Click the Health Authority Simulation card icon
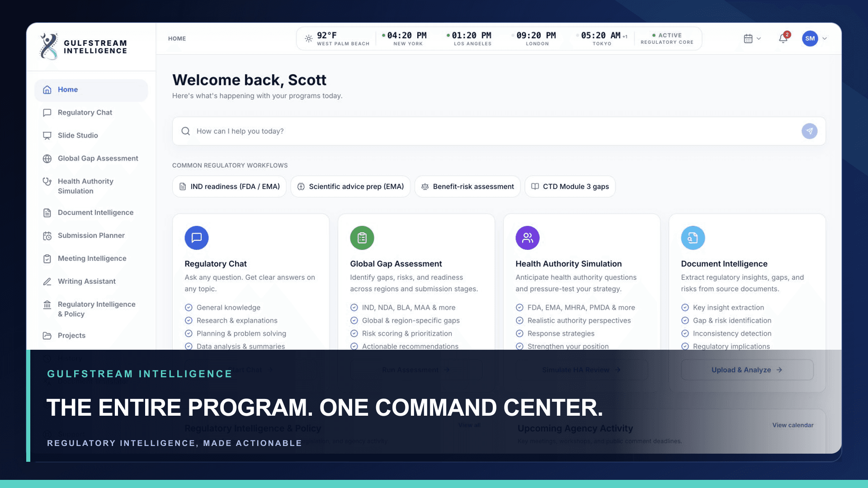868x488 pixels. [528, 238]
